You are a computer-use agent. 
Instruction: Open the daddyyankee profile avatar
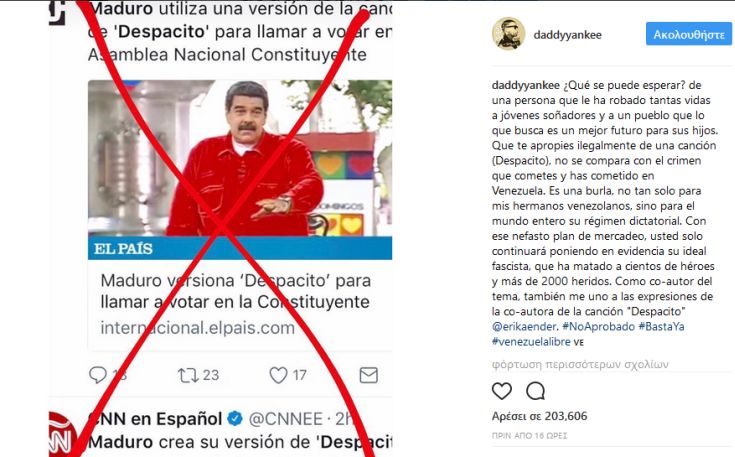tap(508, 33)
